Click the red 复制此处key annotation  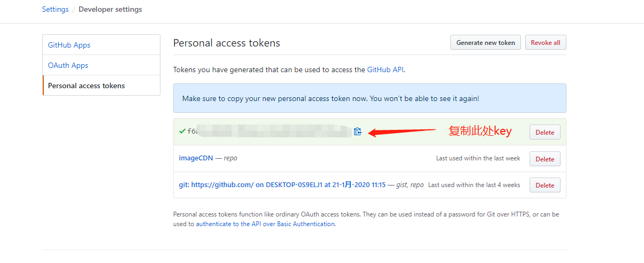[x=480, y=131]
